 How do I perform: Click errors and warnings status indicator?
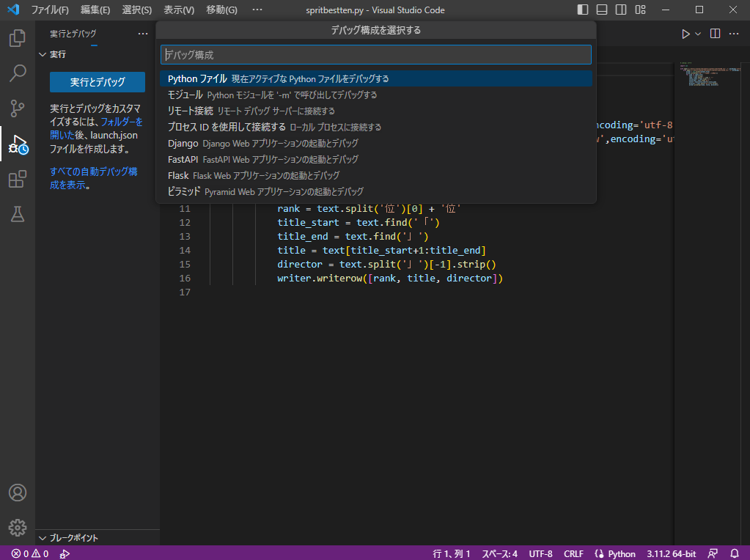coord(30,553)
